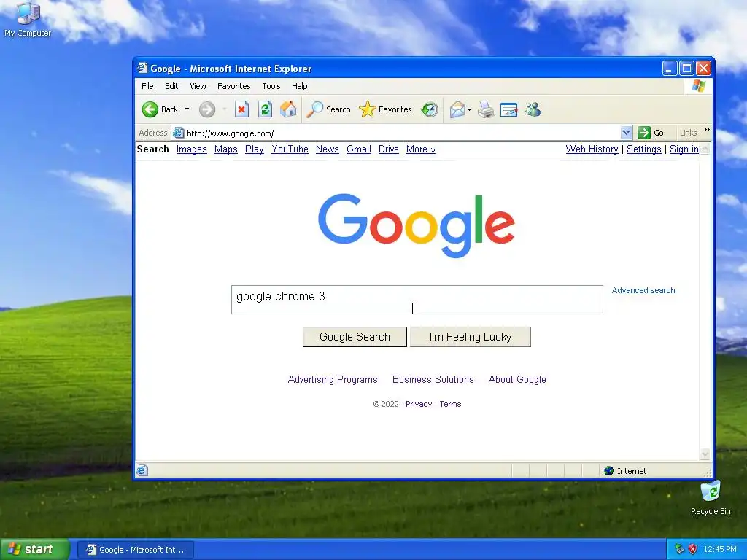
Task: Open the Advanced search link
Action: point(643,290)
